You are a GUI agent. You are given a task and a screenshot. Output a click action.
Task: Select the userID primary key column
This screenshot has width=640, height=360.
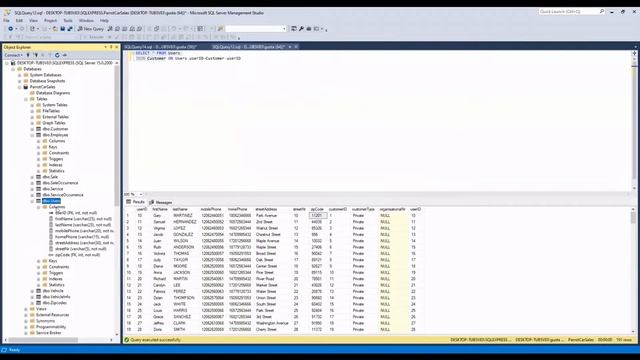point(76,213)
